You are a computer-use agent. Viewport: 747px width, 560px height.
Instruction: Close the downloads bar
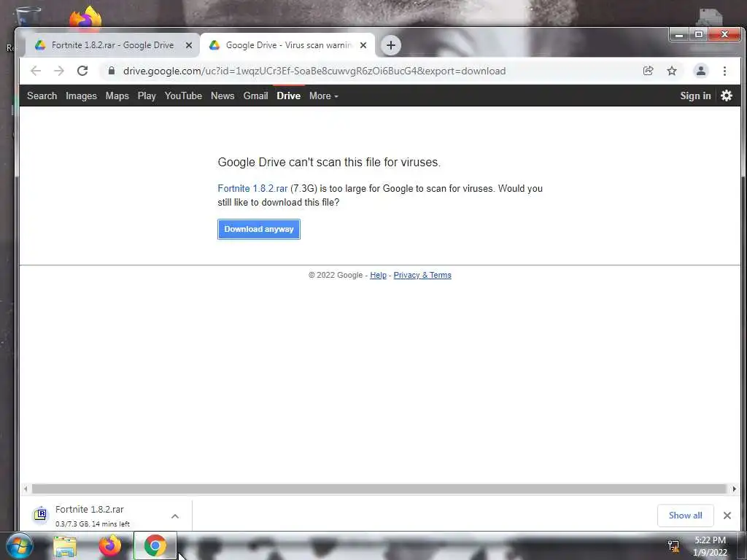click(x=727, y=516)
